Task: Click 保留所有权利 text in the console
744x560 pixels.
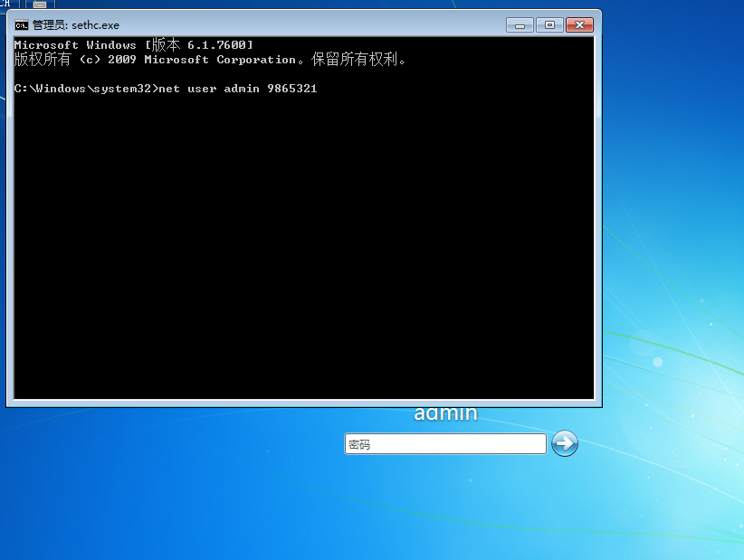Action: pos(358,60)
